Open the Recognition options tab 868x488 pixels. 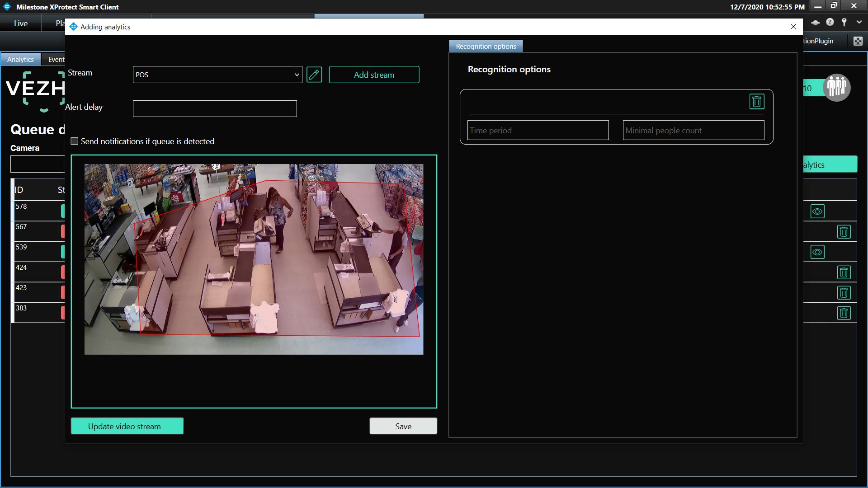tap(486, 47)
